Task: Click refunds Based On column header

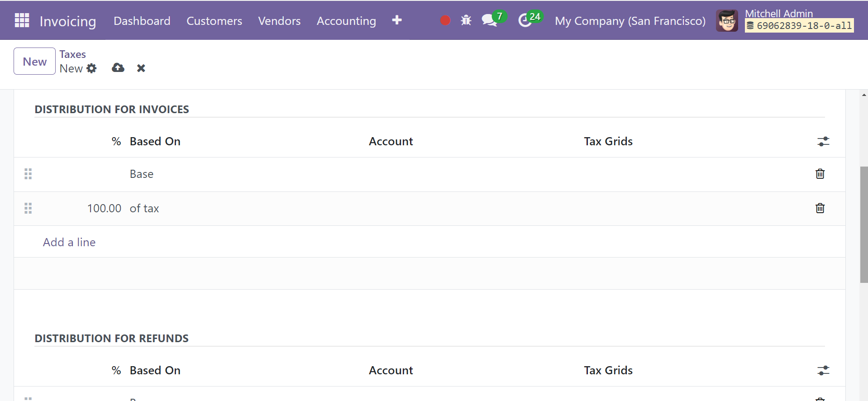Action: tap(155, 371)
